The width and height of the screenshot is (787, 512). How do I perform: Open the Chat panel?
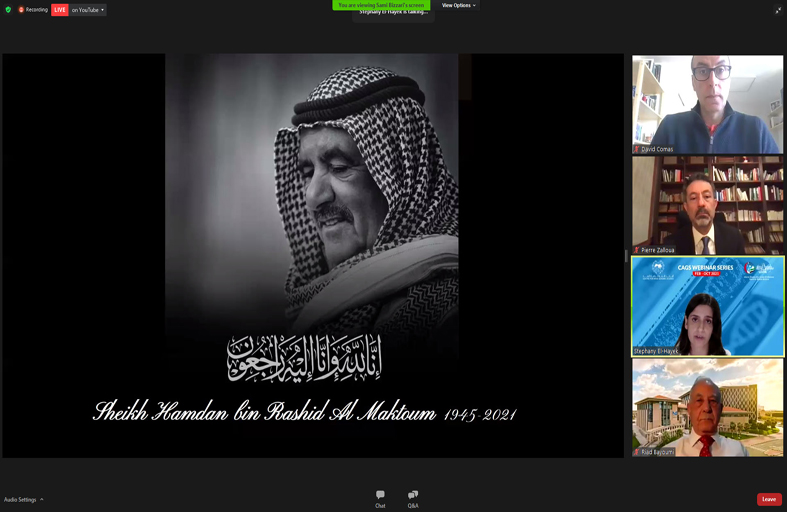pyautogui.click(x=380, y=498)
